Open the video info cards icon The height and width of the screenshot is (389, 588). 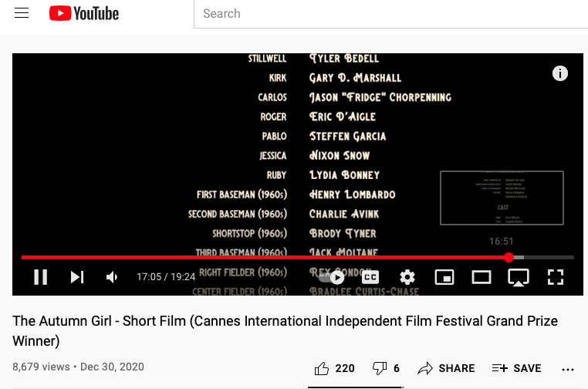(x=560, y=73)
